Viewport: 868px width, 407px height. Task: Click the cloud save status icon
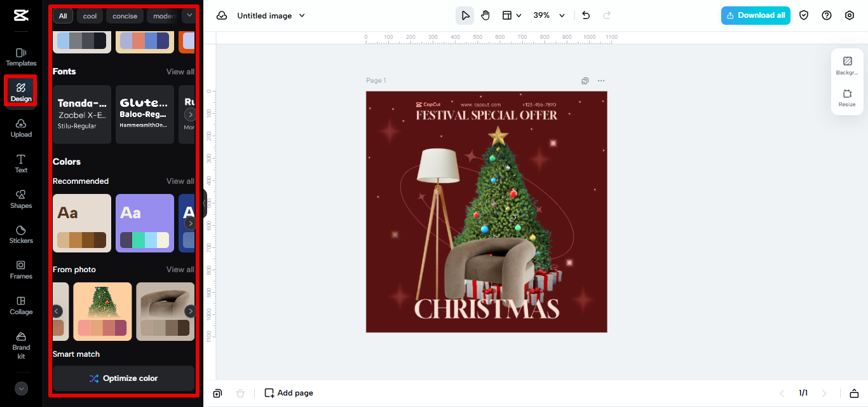pos(222,15)
